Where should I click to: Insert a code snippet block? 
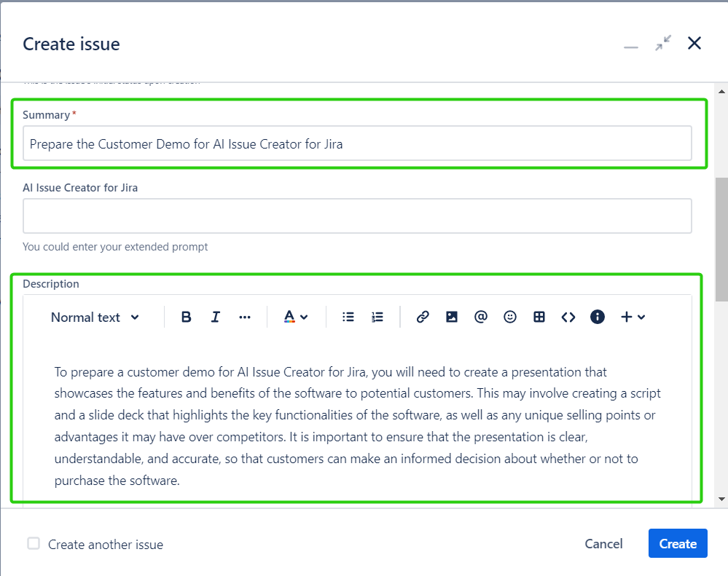point(568,317)
